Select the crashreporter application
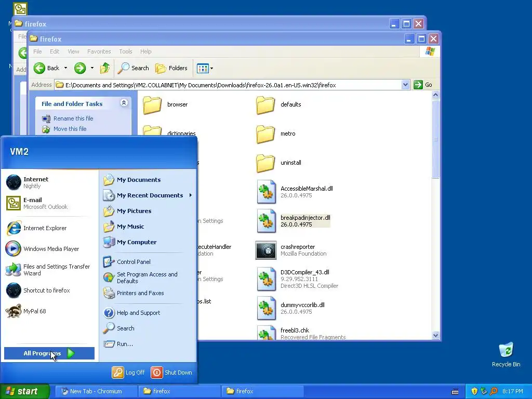532x399 pixels. (x=291, y=250)
